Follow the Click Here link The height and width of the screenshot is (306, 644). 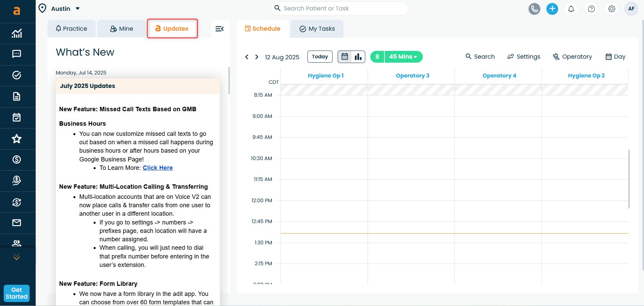(x=158, y=168)
